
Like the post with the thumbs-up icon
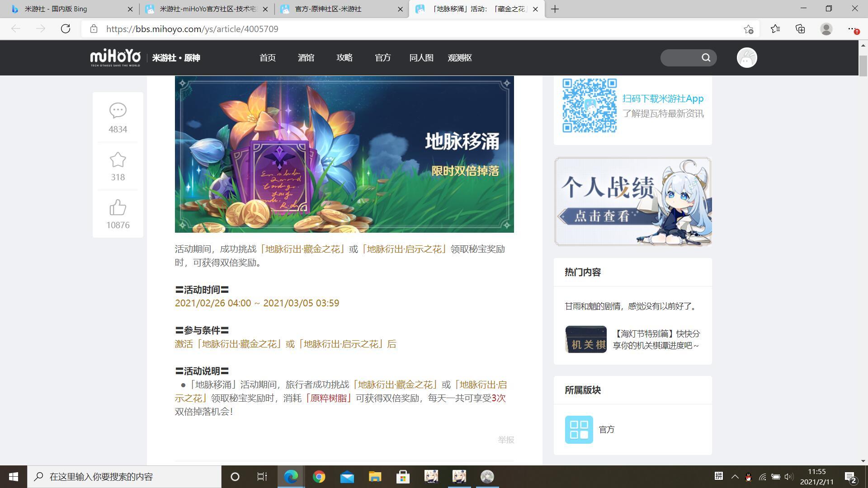(118, 208)
